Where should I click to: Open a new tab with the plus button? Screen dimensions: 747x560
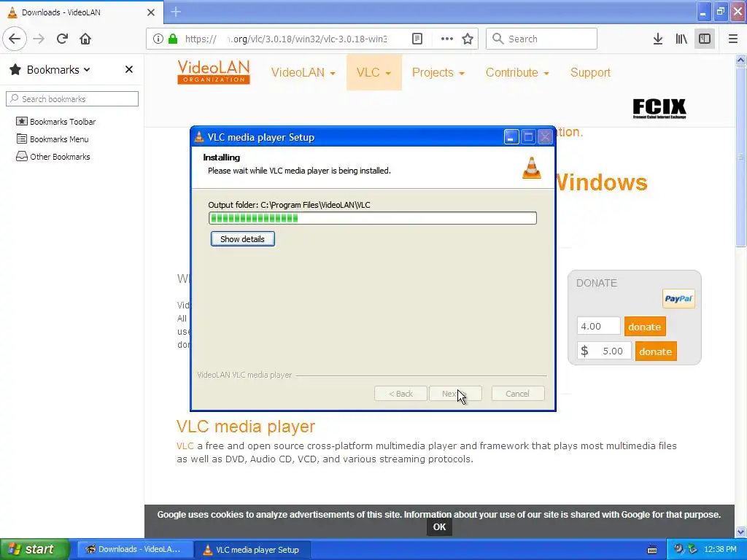click(x=176, y=12)
